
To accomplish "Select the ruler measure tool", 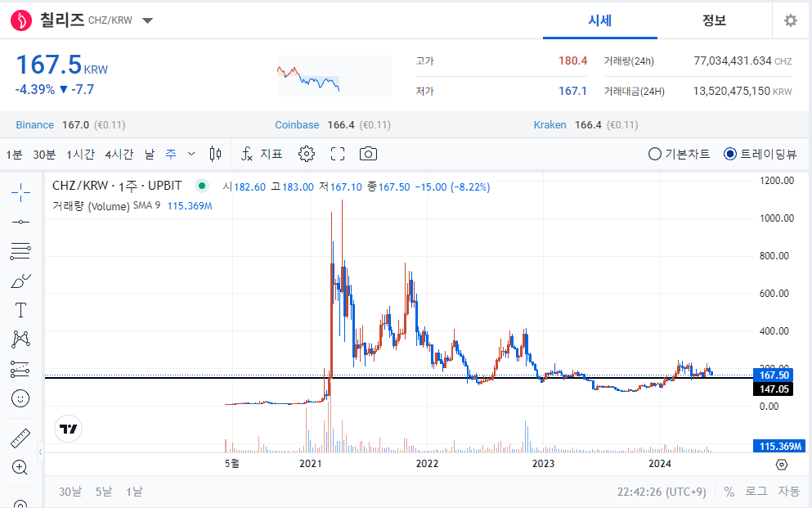I will pos(20,438).
